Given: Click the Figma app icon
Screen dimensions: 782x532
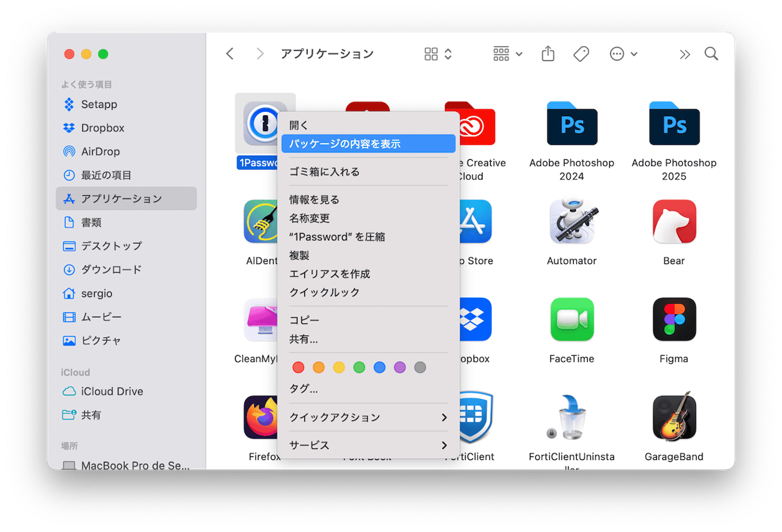Looking at the screenshot, I should [x=674, y=319].
